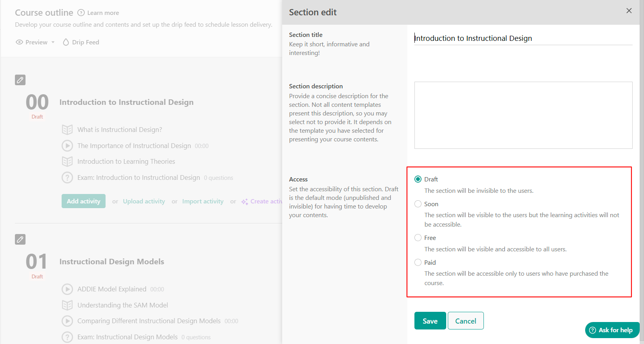The height and width of the screenshot is (344, 644).
Task: Open Exam: Introduction to Instructional Design
Action: [139, 177]
